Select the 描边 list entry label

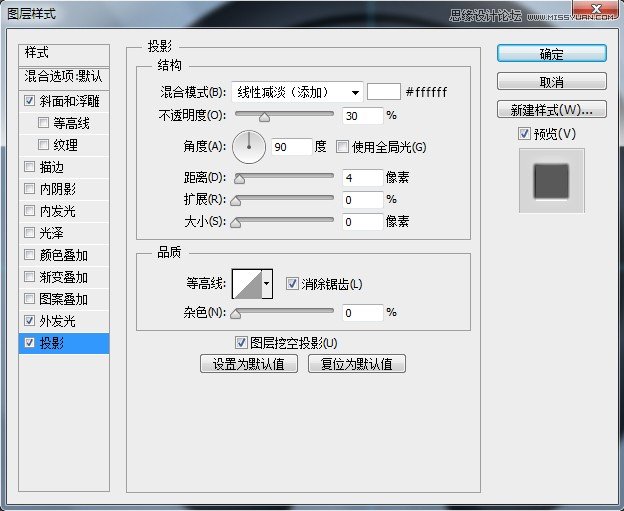click(x=51, y=167)
